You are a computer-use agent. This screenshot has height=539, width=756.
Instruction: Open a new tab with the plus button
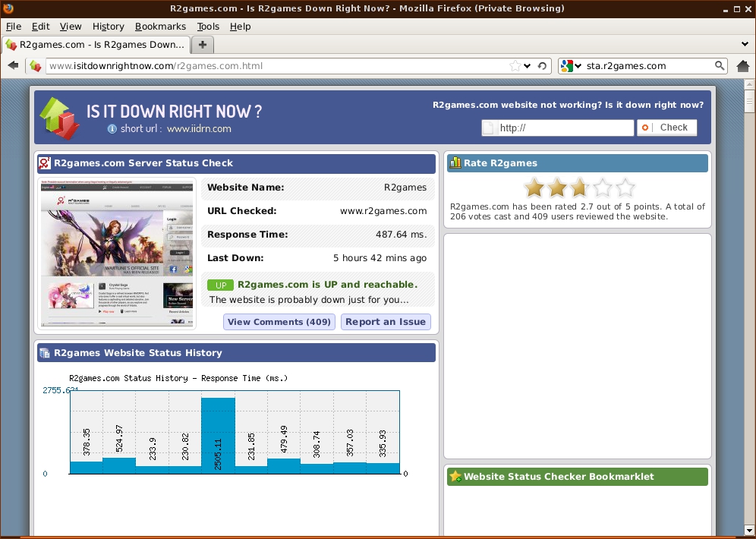coord(202,45)
